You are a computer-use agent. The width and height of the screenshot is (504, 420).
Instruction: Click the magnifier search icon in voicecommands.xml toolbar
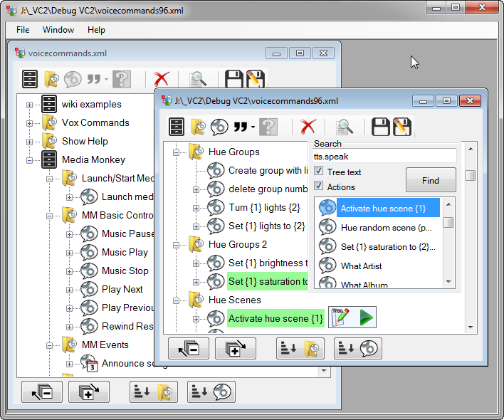point(198,79)
